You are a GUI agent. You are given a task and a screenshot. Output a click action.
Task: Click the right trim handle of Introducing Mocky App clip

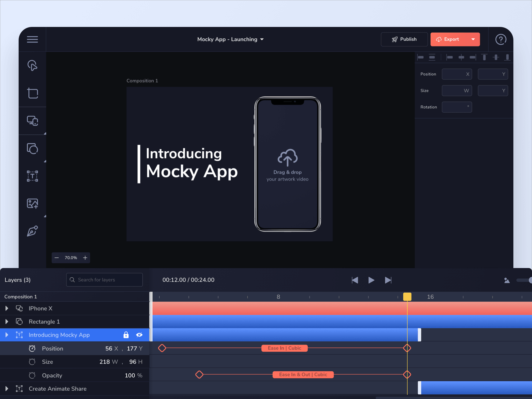click(420, 335)
